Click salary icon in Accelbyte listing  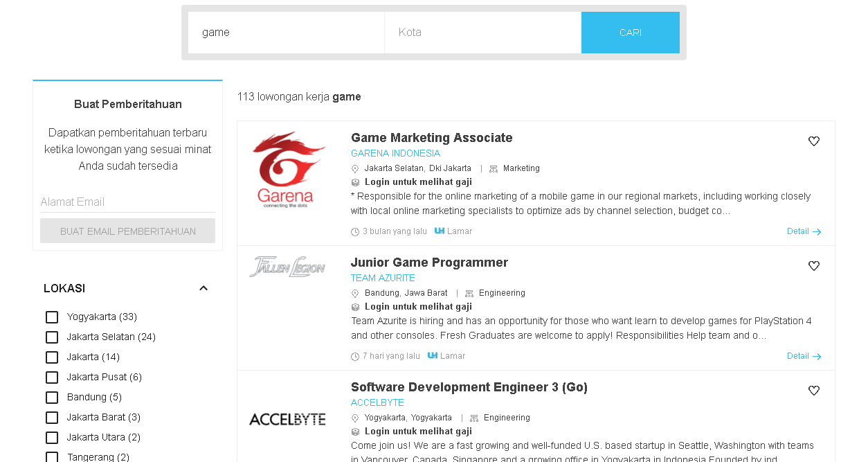(x=355, y=432)
